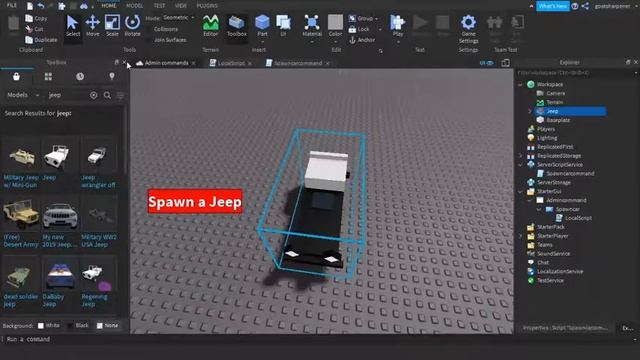Screen dimensions: 640x360
Task: Open the HOME ribbon tab
Action: 109,6
